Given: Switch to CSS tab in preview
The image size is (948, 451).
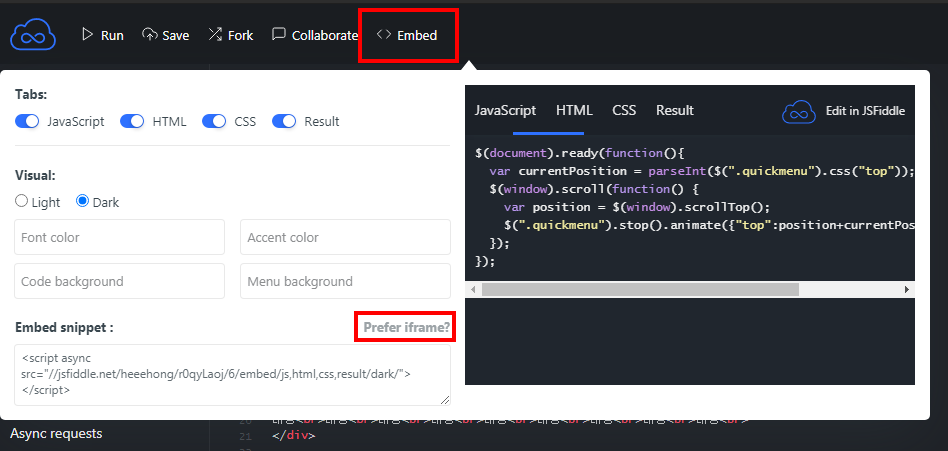Looking at the screenshot, I should coord(624,111).
